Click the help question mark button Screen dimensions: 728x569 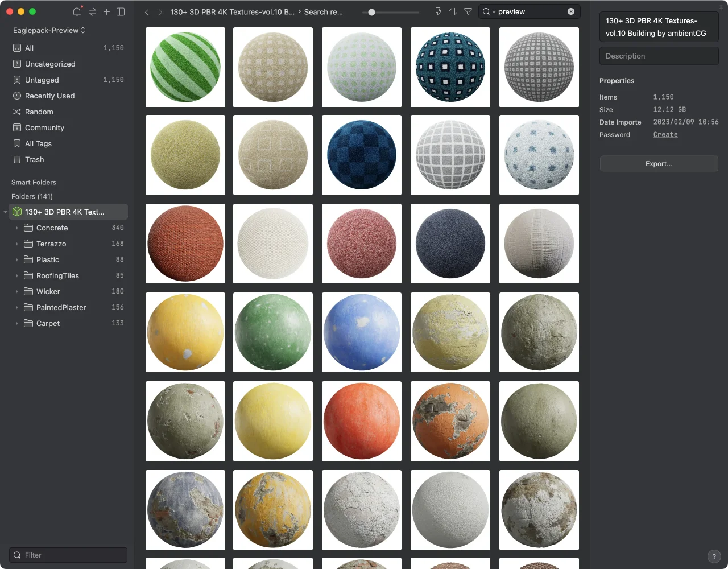pyautogui.click(x=714, y=557)
